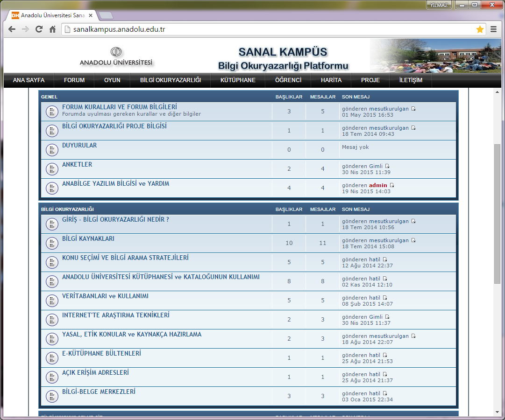Click the forum icon beside BİLGİ KAYNAKLARI
Viewport: 505px width, 420px height.
pyautogui.click(x=51, y=243)
